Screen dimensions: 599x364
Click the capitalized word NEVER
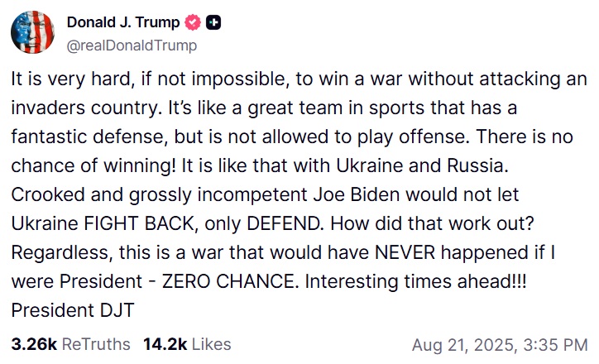(x=405, y=252)
